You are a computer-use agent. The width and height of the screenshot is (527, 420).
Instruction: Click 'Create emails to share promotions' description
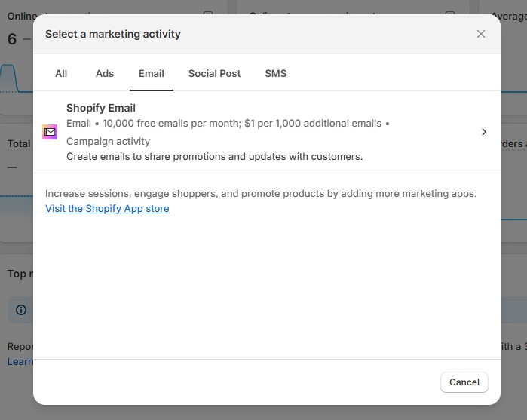pos(214,156)
